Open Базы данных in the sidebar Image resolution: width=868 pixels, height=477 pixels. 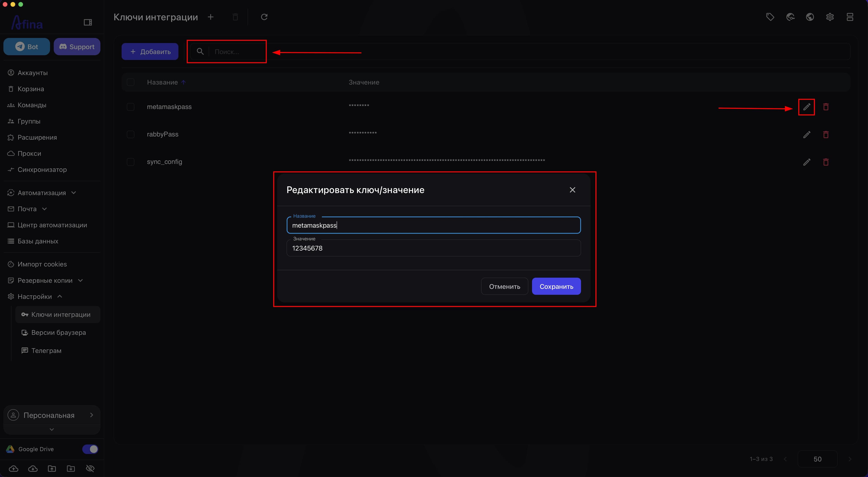tap(38, 241)
